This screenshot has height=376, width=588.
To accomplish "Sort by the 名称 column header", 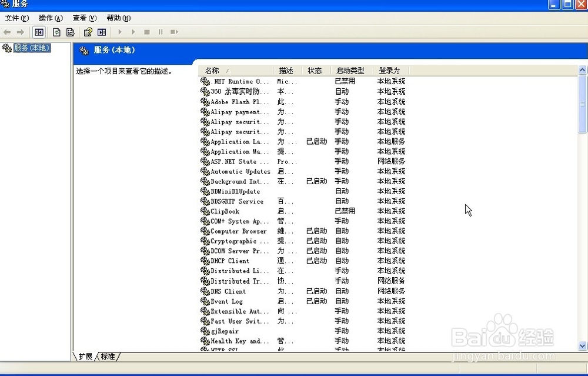I will coord(236,70).
